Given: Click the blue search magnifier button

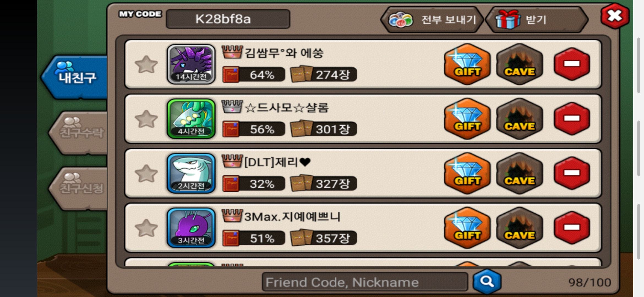Looking at the screenshot, I should 487,282.
